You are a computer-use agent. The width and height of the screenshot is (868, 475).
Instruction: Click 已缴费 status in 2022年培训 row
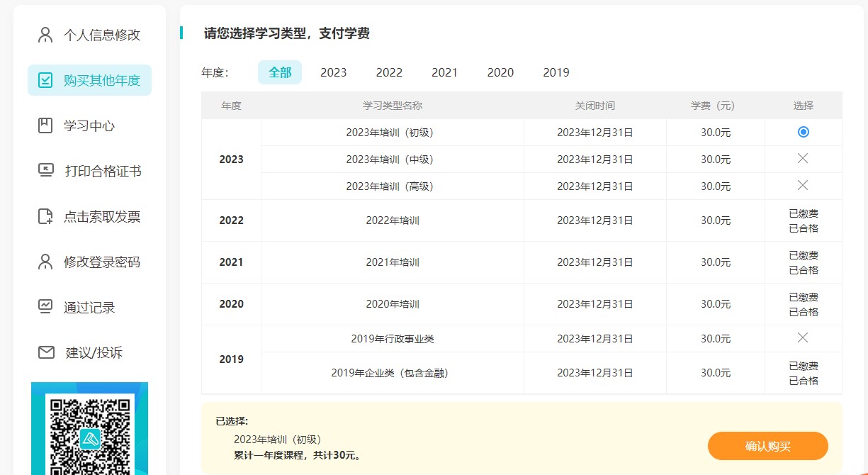pos(804,213)
